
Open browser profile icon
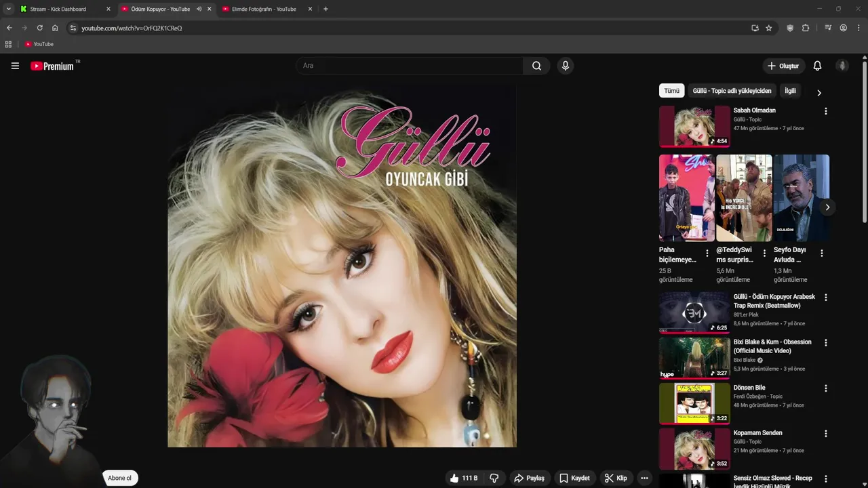tap(844, 28)
